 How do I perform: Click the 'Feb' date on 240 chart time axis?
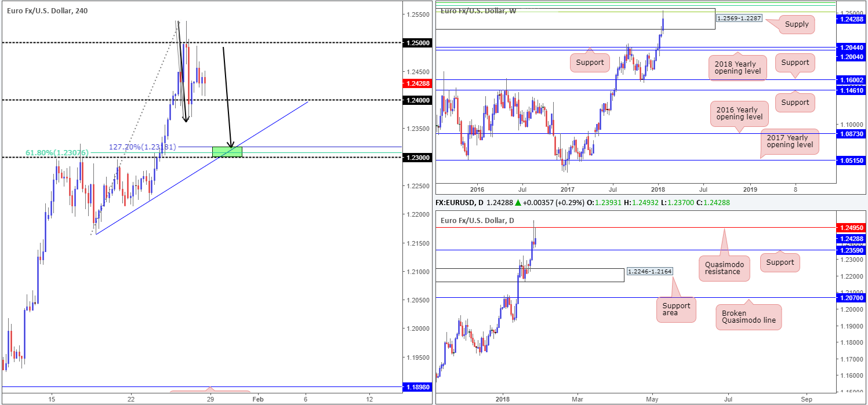pyautogui.click(x=258, y=399)
